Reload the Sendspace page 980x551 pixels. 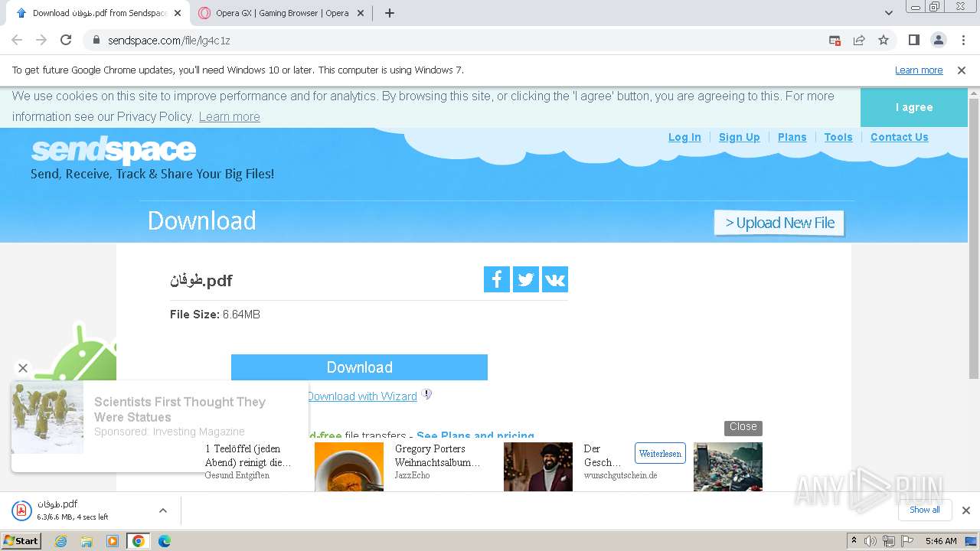pos(66,40)
